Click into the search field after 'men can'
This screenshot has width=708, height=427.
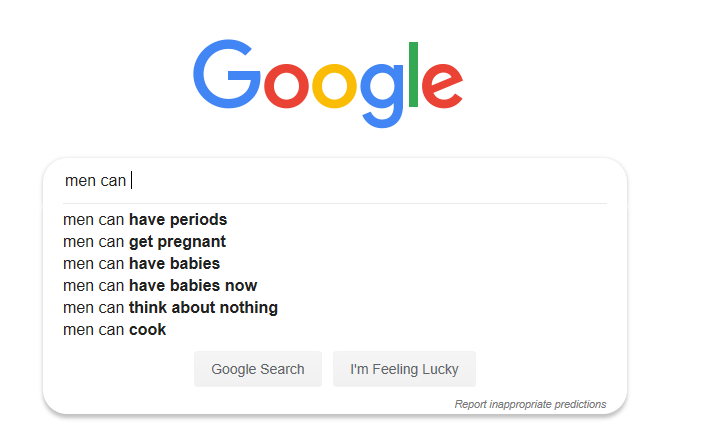pyautogui.click(x=361, y=181)
